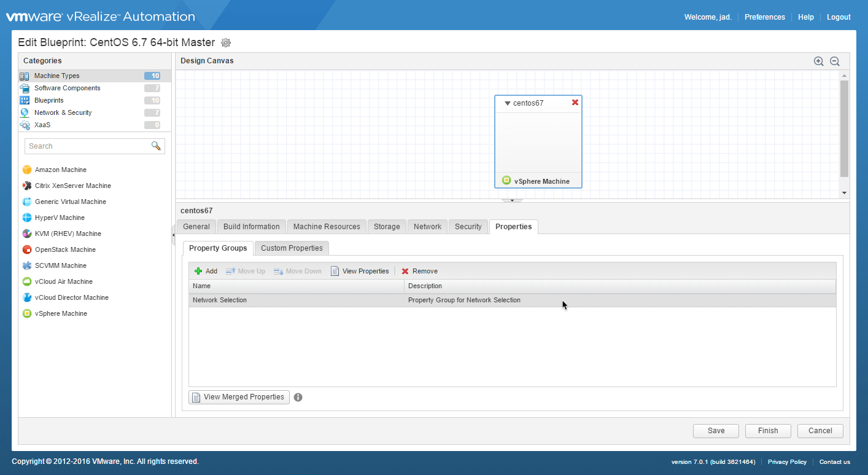Click View Merged Properties button
This screenshot has height=475, width=868.
tap(239, 397)
